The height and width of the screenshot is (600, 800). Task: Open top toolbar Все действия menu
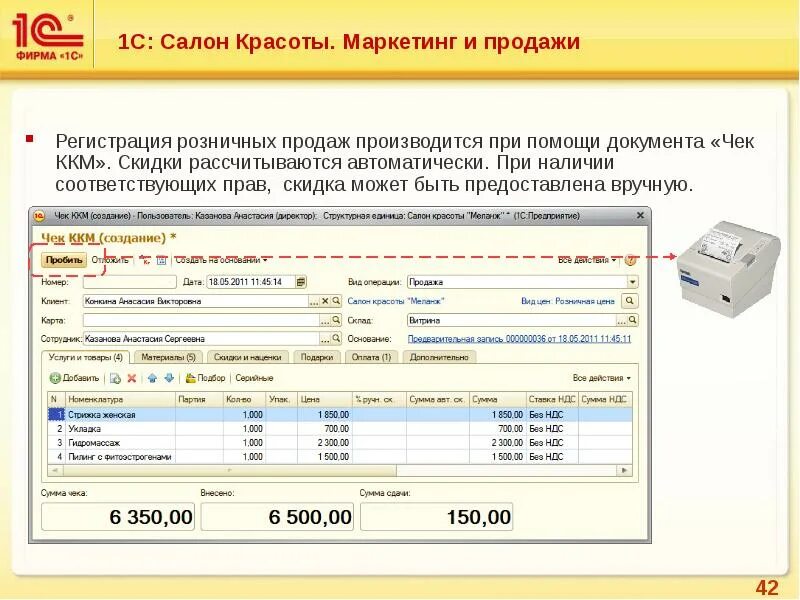pos(587,260)
